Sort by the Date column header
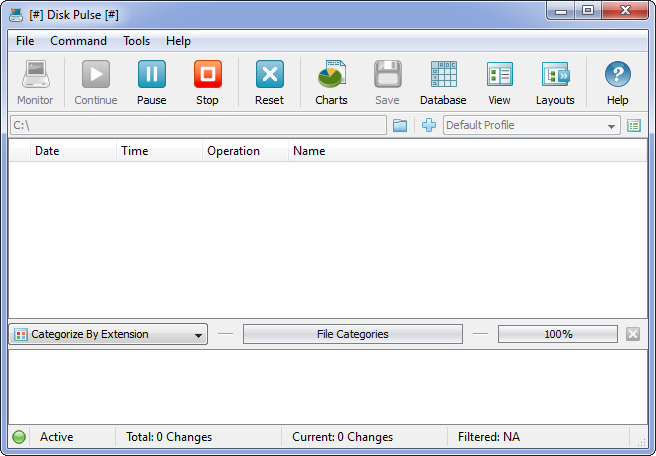Image resolution: width=656 pixels, height=456 pixels. pyautogui.click(x=73, y=151)
